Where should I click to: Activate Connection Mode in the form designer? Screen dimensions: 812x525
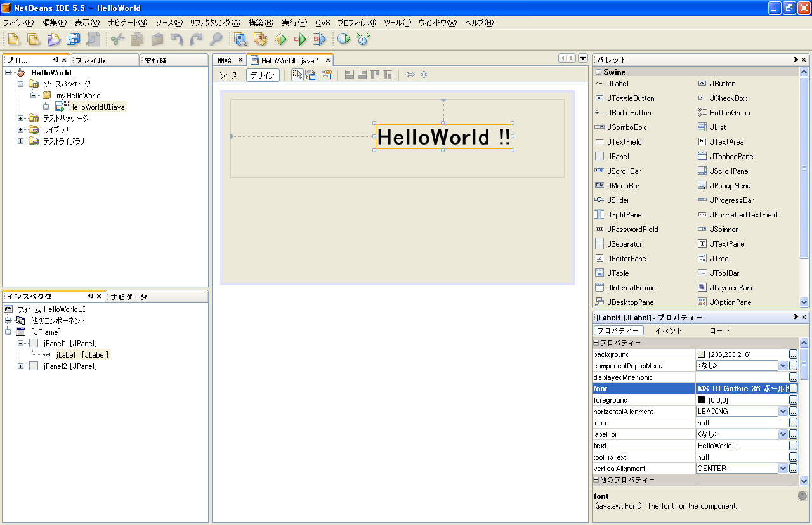(311, 75)
